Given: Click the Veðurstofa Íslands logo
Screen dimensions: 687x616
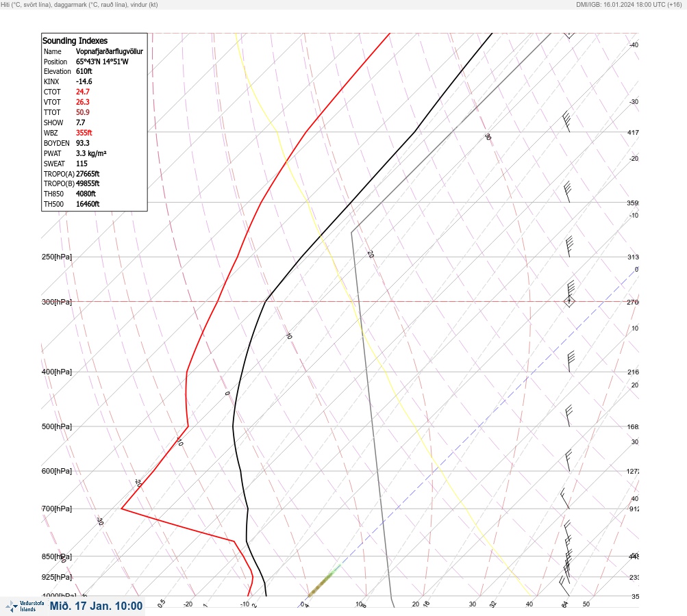Looking at the screenshot, I should (x=25, y=606).
